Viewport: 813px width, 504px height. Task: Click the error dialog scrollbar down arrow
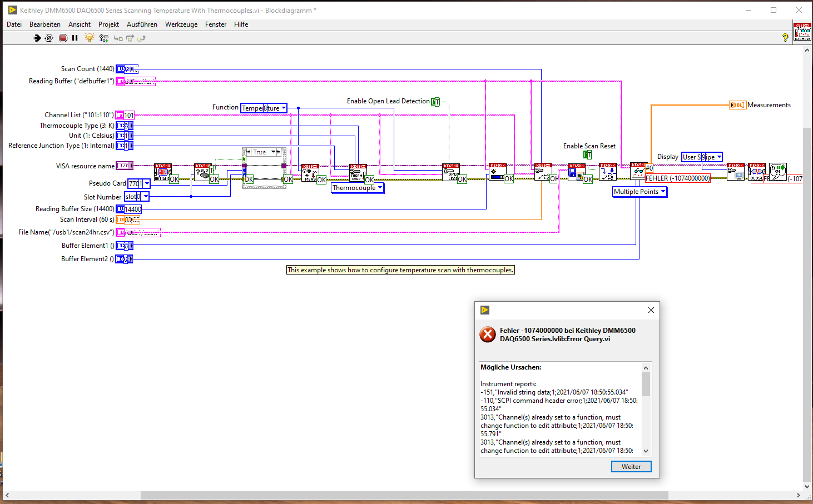tap(646, 451)
